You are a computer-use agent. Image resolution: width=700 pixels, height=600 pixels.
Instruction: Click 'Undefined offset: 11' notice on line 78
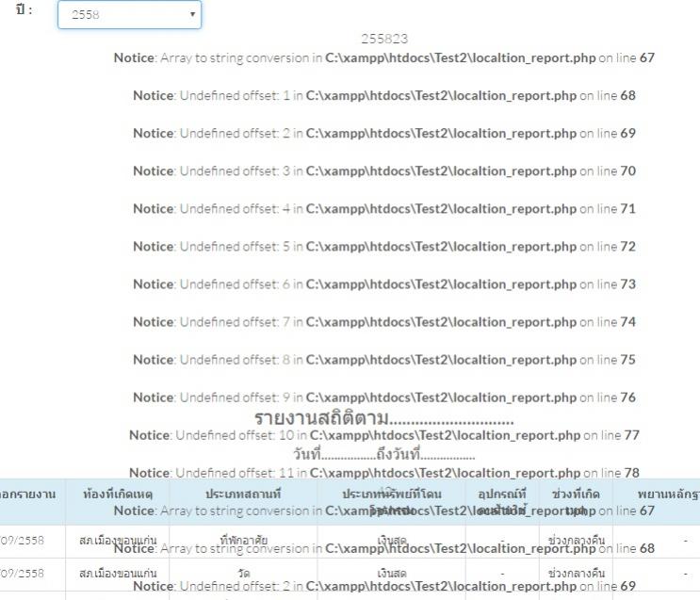tap(384, 473)
